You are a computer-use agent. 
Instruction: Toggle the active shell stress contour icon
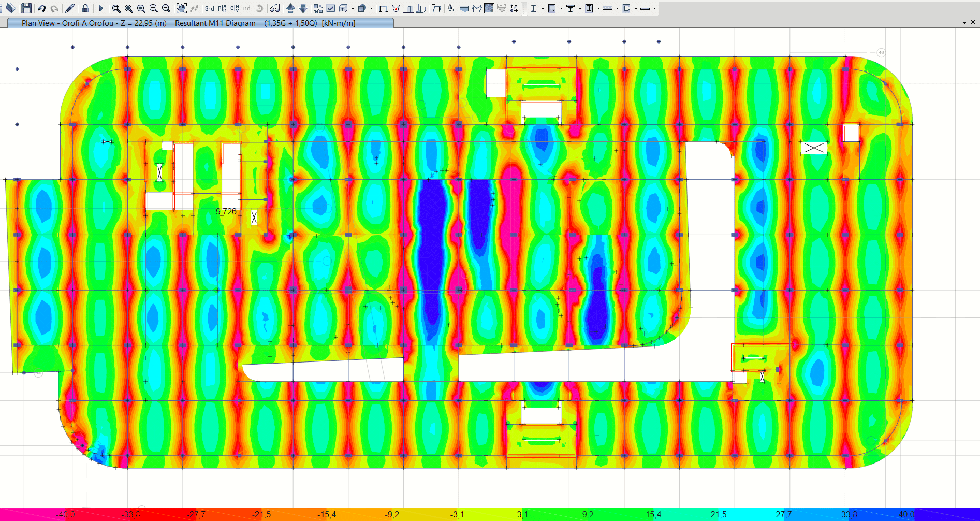(489, 8)
